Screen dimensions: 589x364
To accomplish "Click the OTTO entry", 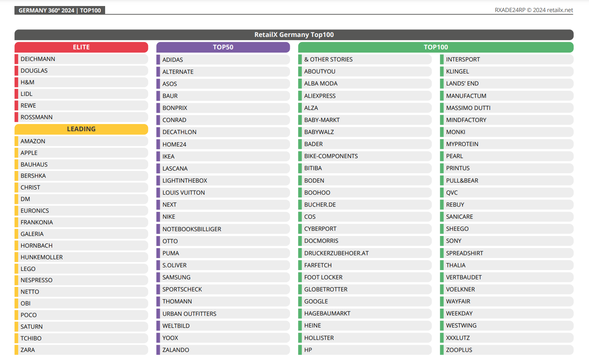I will [x=223, y=241].
